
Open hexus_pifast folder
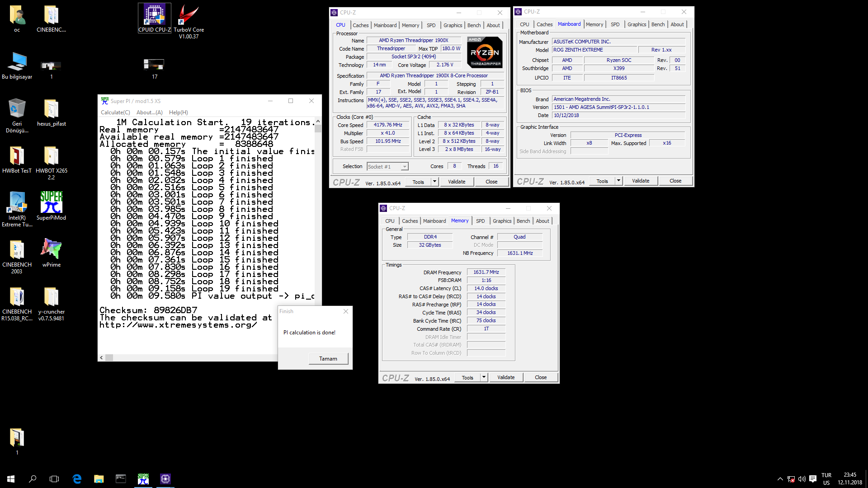click(51, 113)
